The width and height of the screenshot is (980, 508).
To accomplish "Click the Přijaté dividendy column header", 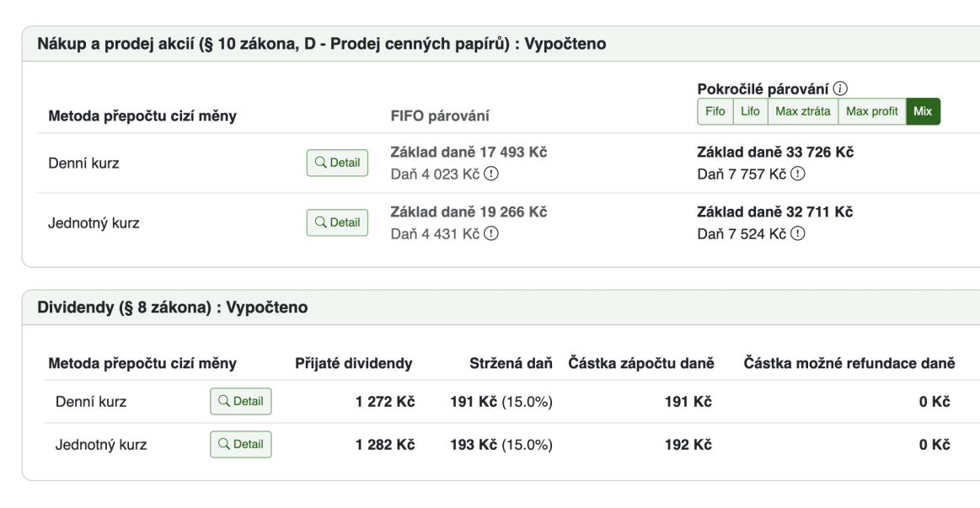I will [x=353, y=364].
